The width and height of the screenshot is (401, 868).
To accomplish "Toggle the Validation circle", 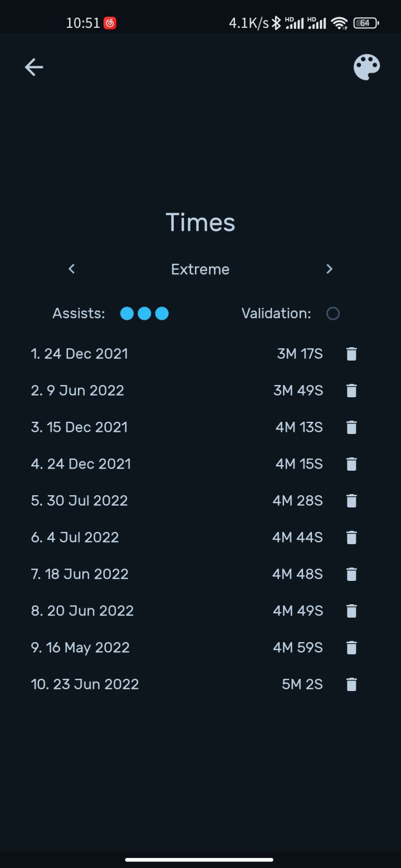I will 333,314.
